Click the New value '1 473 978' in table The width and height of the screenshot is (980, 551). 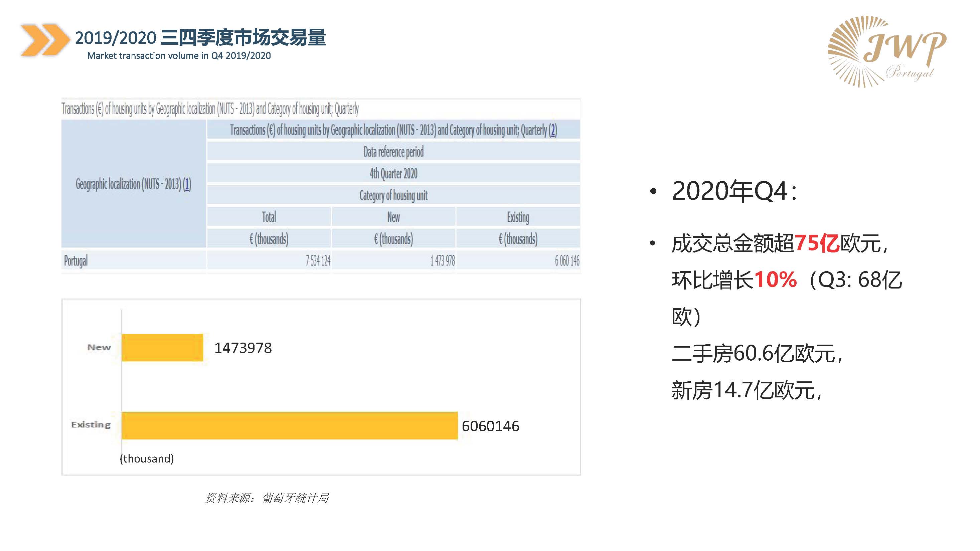pyautogui.click(x=443, y=260)
